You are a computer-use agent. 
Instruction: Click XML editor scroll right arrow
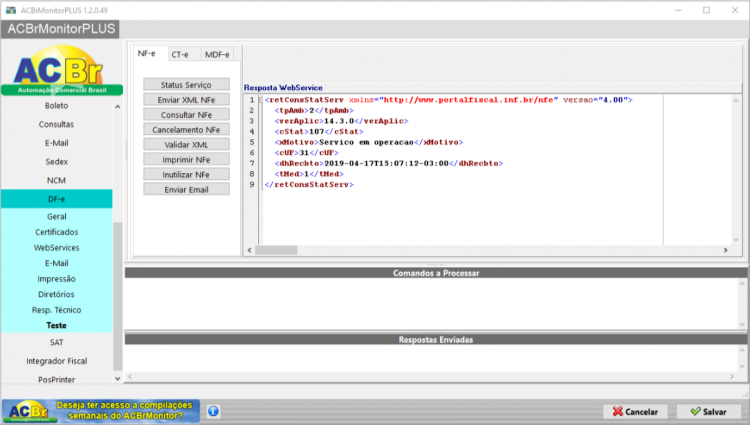pyautogui.click(x=726, y=250)
